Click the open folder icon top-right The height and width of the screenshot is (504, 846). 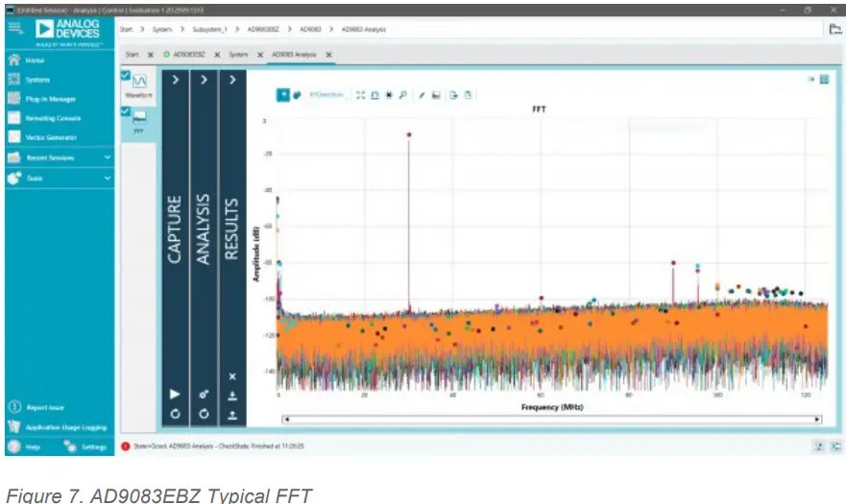point(834,29)
